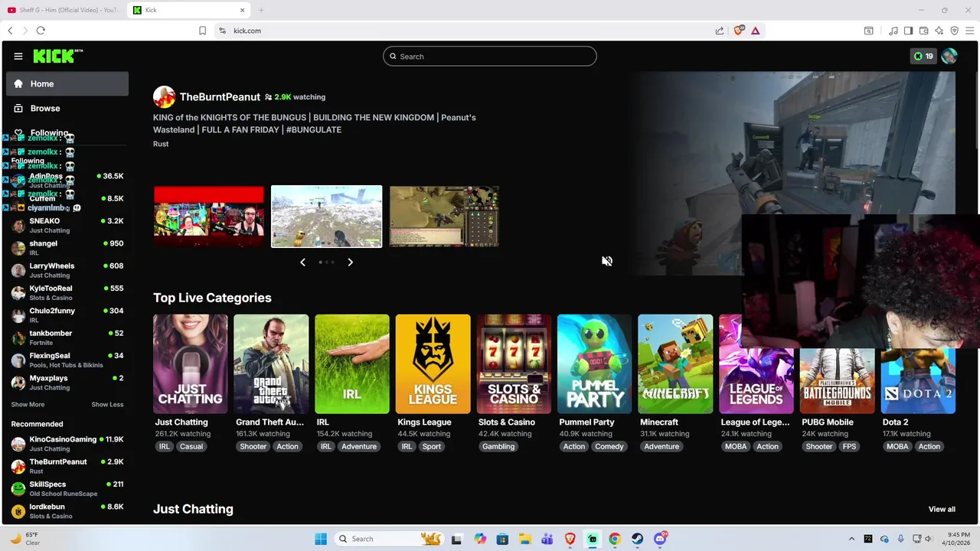Open TheBurntPeanut featured channel name
980x551 pixels.
pyautogui.click(x=220, y=97)
